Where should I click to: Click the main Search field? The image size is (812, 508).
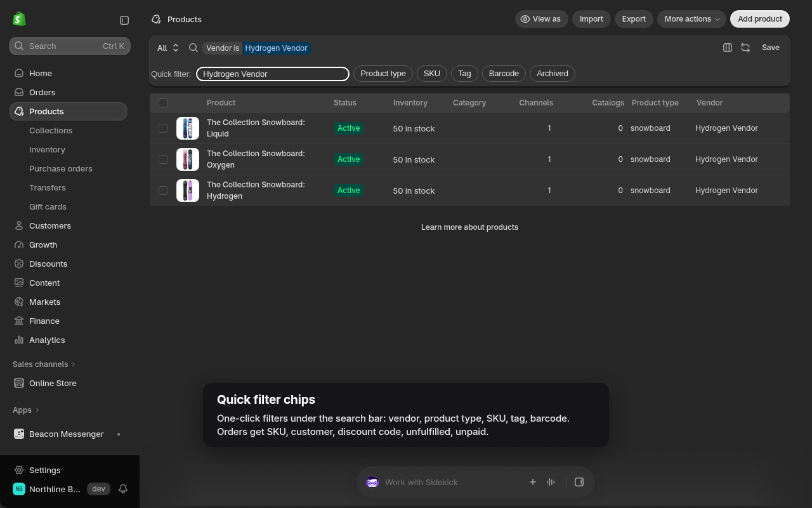[x=70, y=46]
